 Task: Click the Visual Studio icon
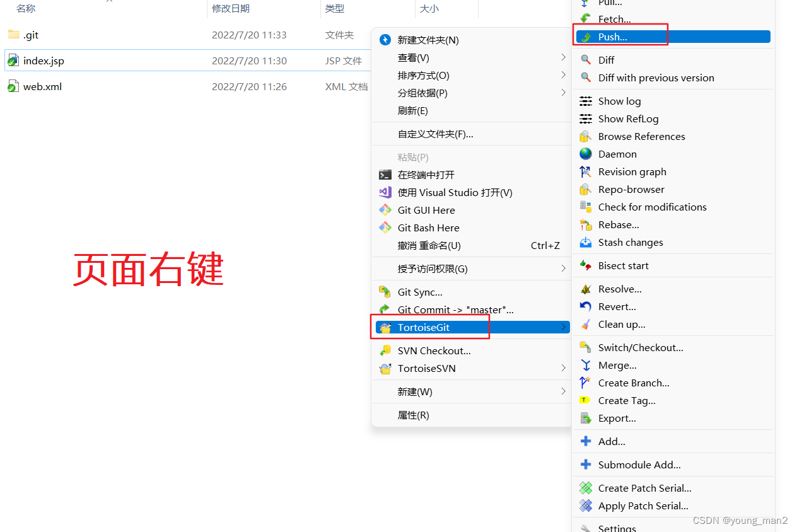pos(385,192)
